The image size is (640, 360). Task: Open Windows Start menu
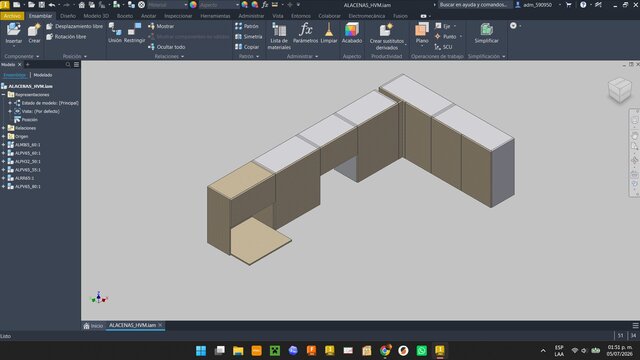201,351
